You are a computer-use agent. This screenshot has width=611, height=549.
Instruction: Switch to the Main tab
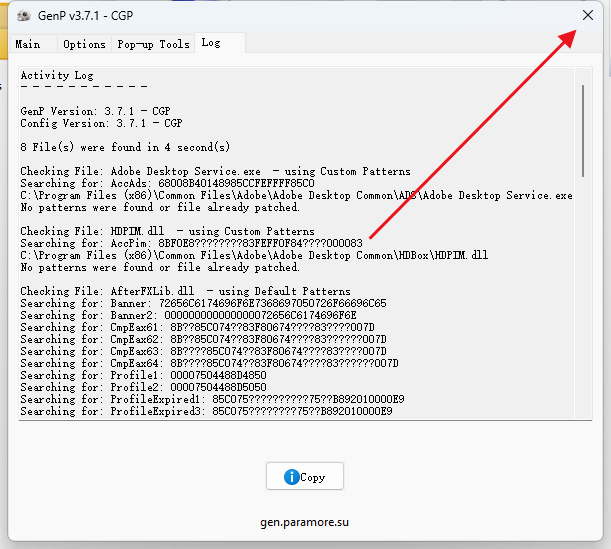[x=34, y=44]
